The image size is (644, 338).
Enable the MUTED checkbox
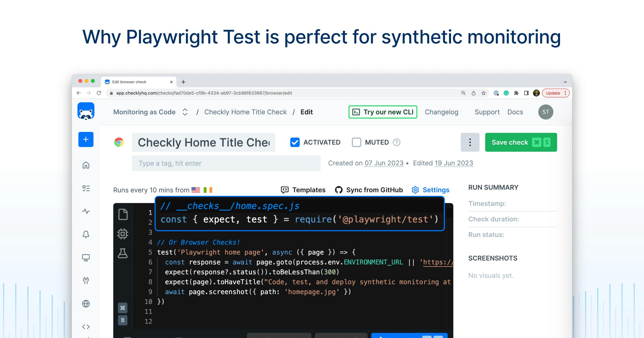357,142
